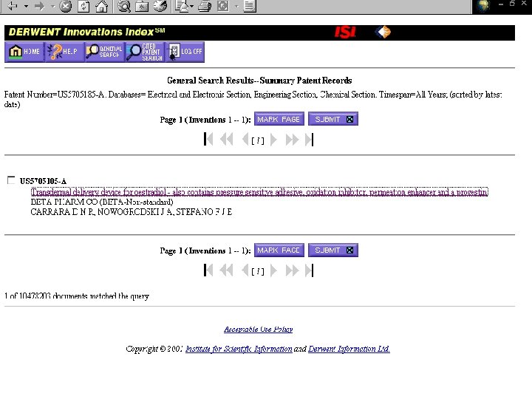Click the red ISI logo
The image size is (532, 399).
[345, 33]
